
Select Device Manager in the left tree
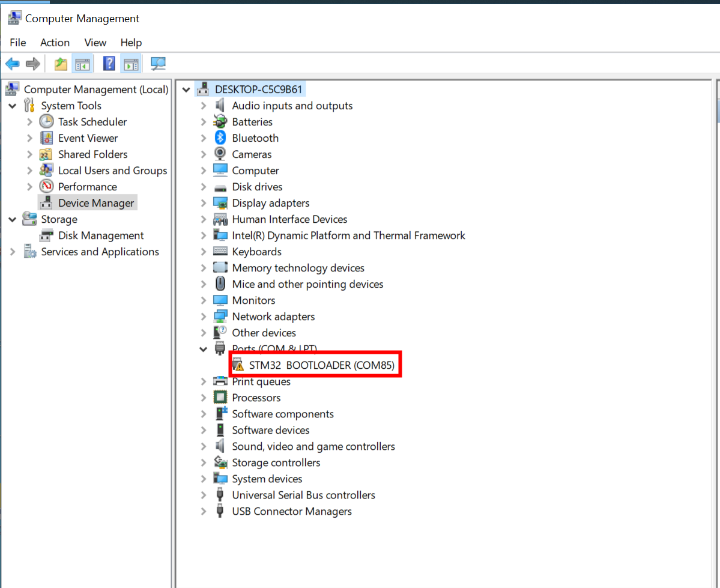[x=96, y=203]
